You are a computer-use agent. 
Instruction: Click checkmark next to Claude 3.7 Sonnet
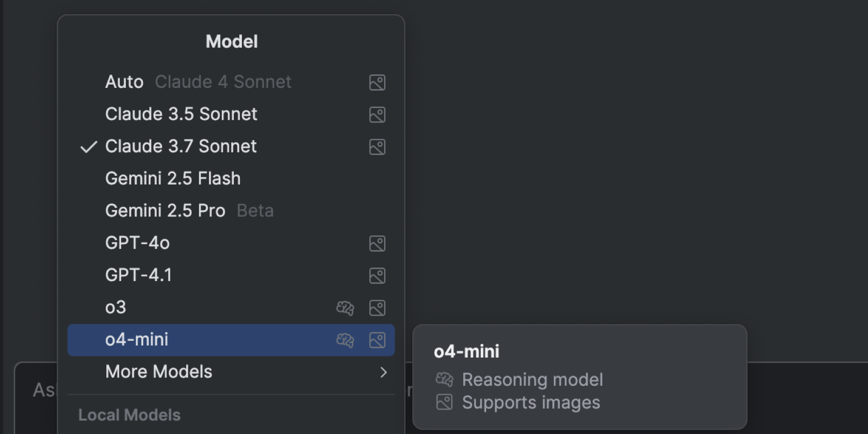point(88,147)
